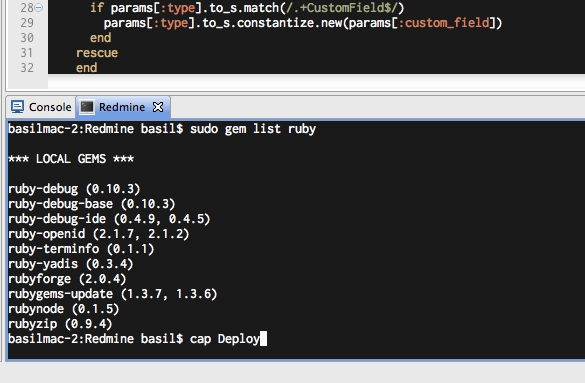585x383 pixels.
Task: Click the LOCAL GEMS header line
Action: (71, 159)
